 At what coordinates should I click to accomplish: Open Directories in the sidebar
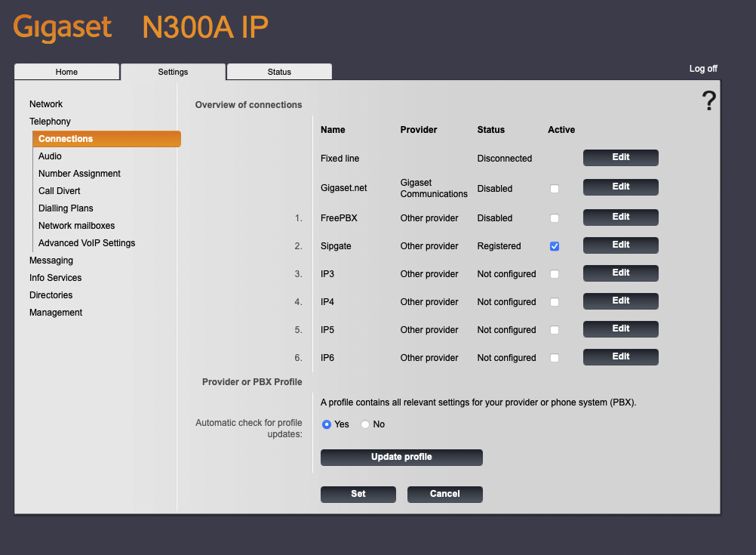point(51,295)
